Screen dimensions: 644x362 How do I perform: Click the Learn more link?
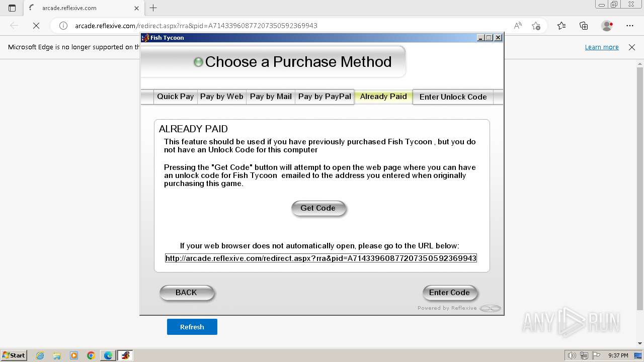[602, 47]
